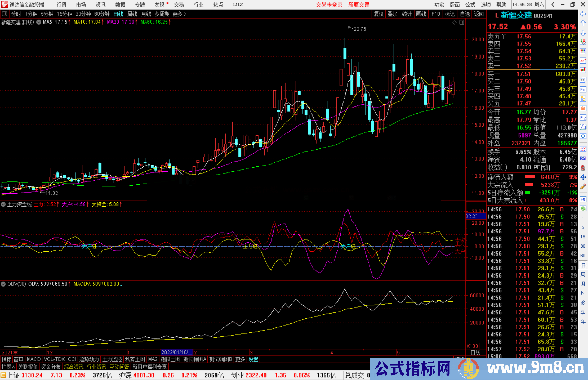Open the candlestick chart icon in sidebar
588x380 pixels.
583,70
